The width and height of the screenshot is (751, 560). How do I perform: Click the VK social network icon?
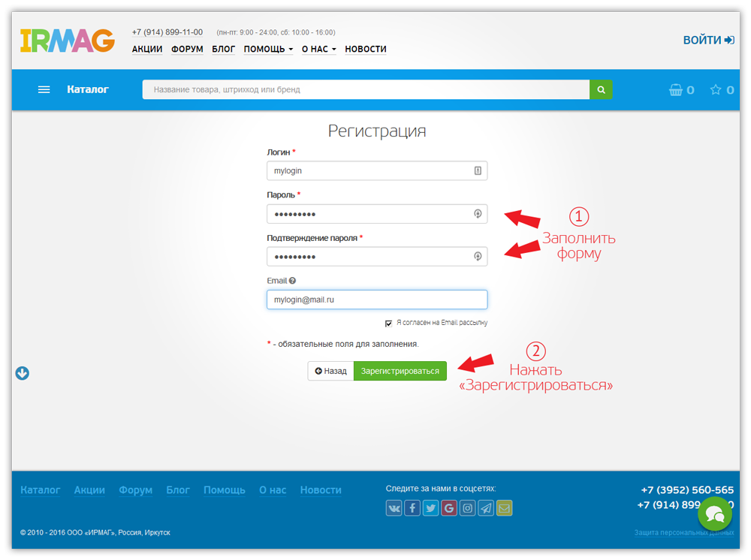coord(394,508)
